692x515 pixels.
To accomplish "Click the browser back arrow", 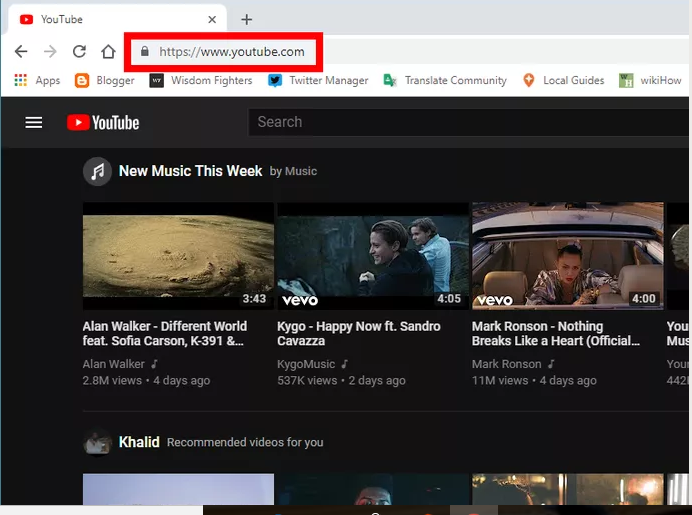I will click(21, 52).
